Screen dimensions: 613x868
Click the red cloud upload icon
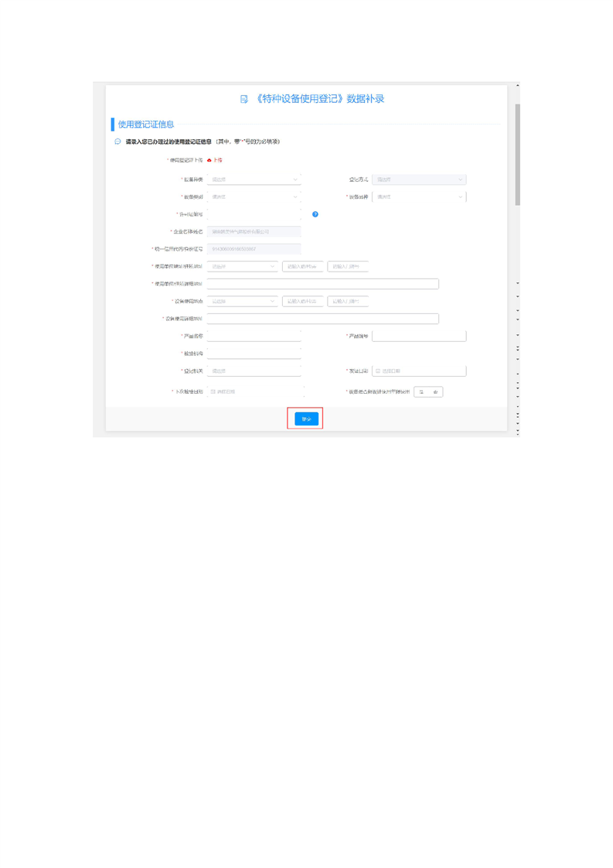(209, 160)
